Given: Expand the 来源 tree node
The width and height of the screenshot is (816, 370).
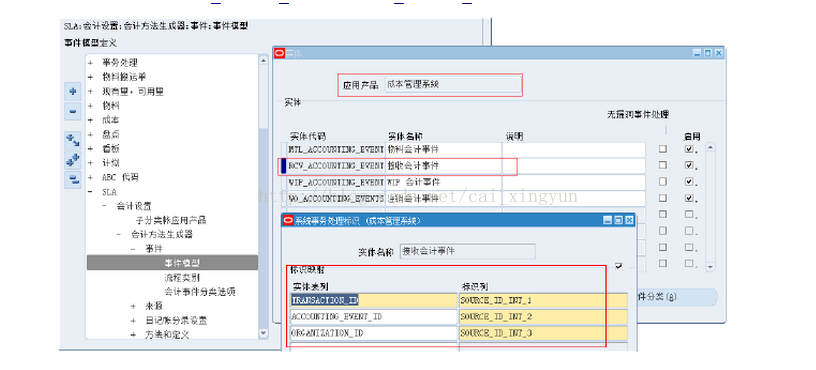Looking at the screenshot, I should click(x=133, y=306).
